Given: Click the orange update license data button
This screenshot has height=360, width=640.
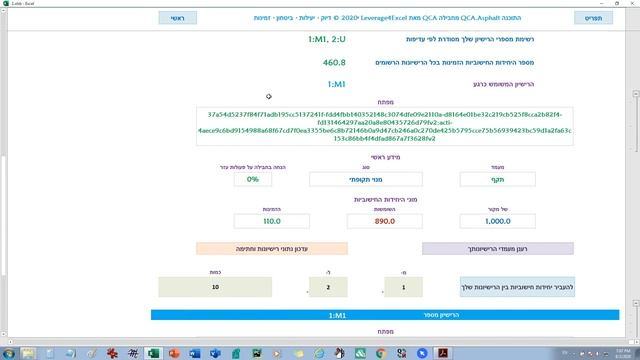Looking at the screenshot, I should coord(272,249).
